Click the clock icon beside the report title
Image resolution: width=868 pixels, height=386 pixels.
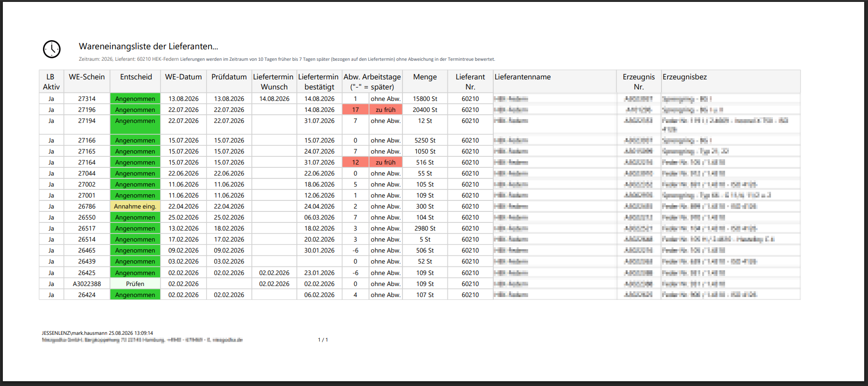52,49
